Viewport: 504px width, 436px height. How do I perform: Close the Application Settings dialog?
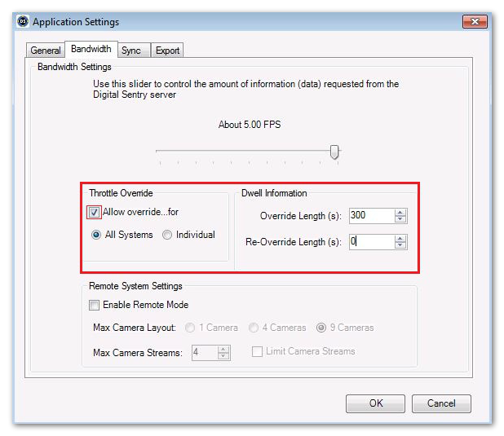[475, 21]
